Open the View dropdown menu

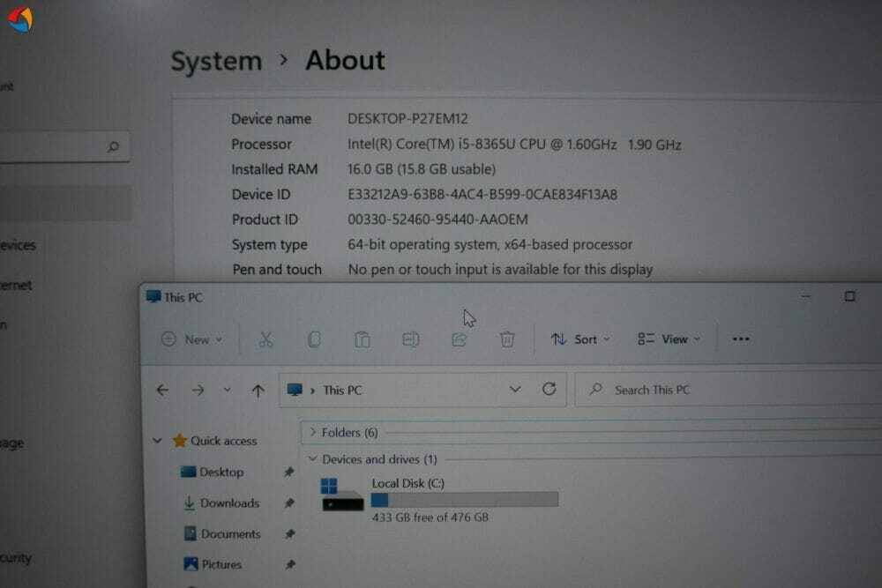[x=669, y=339]
